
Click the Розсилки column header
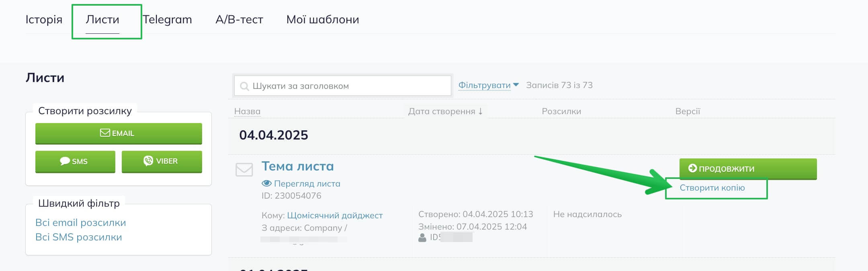561,111
